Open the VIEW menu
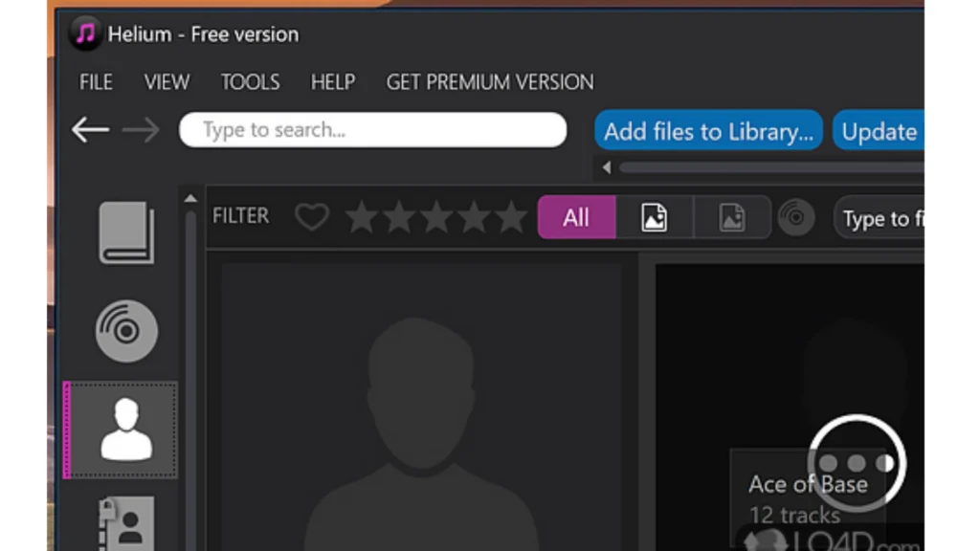The height and width of the screenshot is (551, 980). (166, 82)
